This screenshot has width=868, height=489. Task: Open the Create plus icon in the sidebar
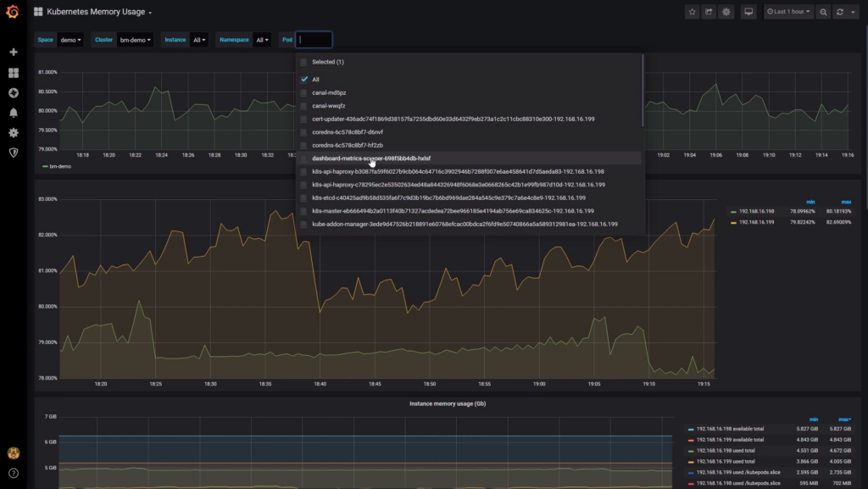[x=14, y=52]
